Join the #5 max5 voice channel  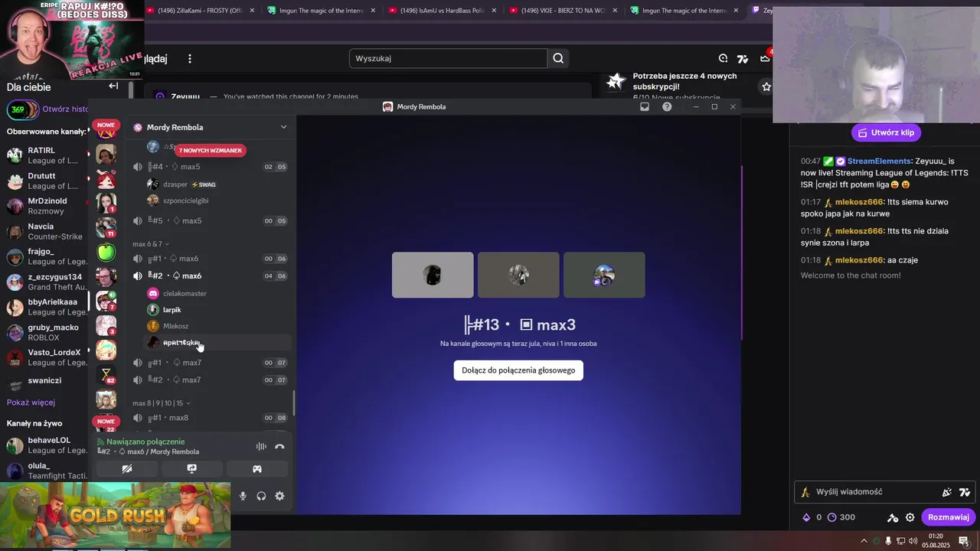(210, 221)
